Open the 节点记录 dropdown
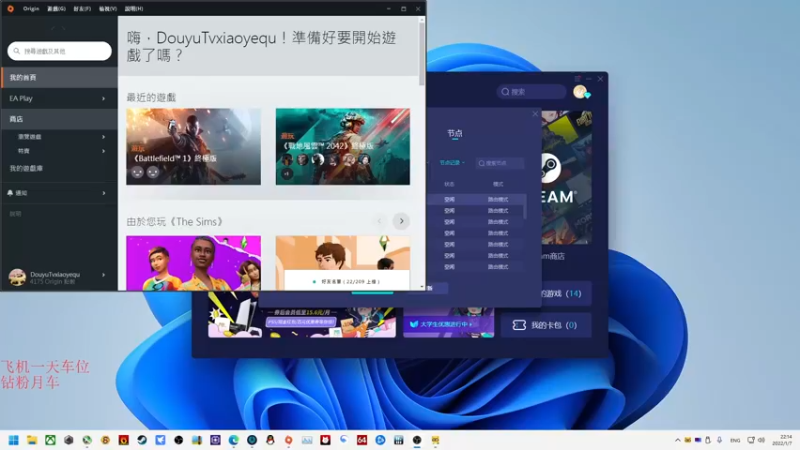This screenshot has height=450, width=800. click(x=452, y=163)
